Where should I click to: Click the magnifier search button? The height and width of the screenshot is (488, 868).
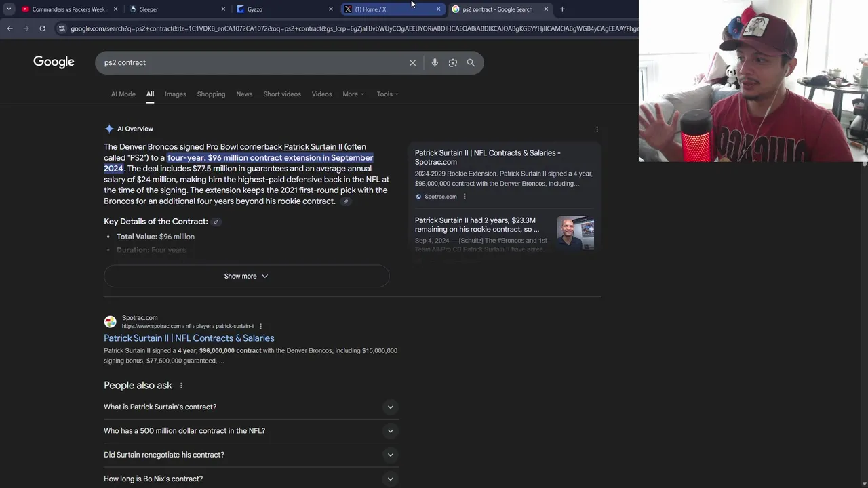tap(471, 62)
